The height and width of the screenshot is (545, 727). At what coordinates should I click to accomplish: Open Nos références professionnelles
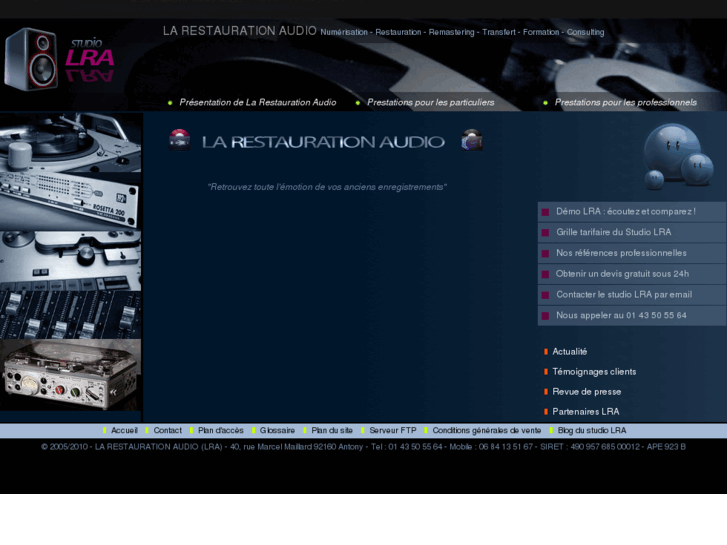[x=631, y=253]
